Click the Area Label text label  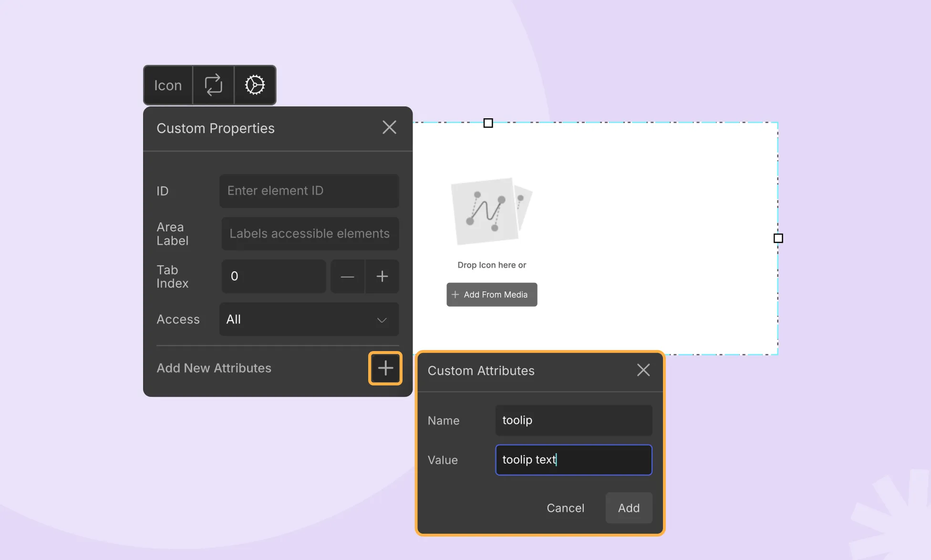172,234
